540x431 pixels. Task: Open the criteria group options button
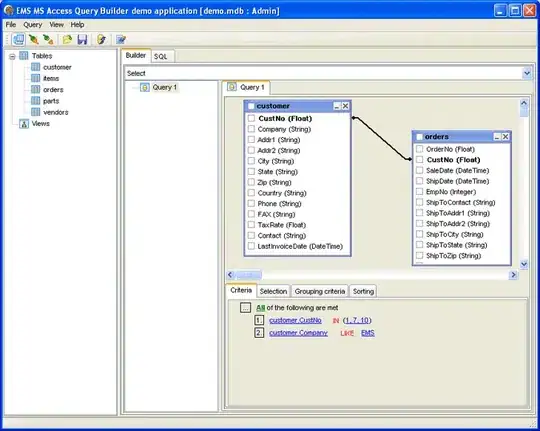245,308
